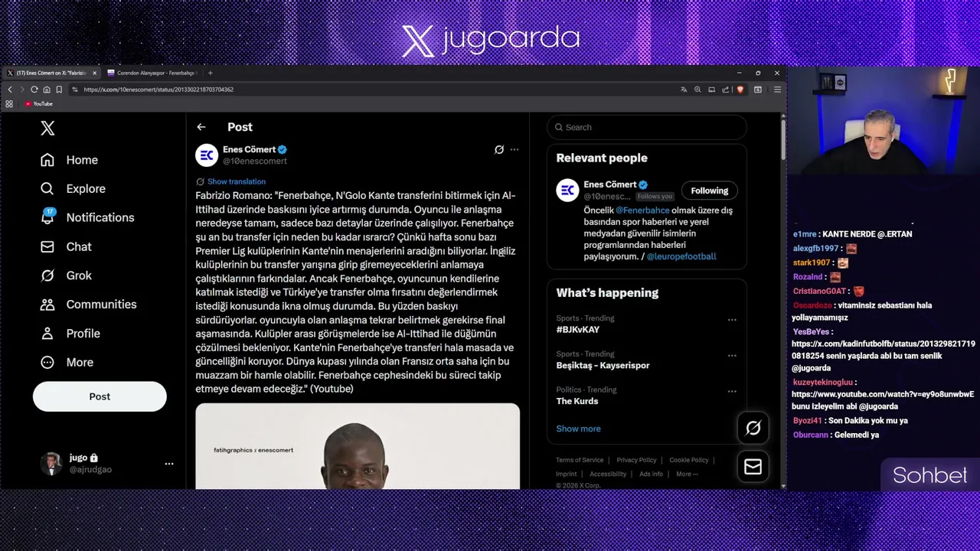Click the X Search field

click(647, 127)
